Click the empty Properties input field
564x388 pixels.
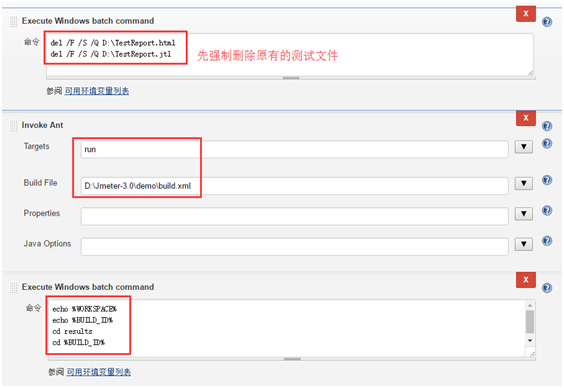pos(295,216)
